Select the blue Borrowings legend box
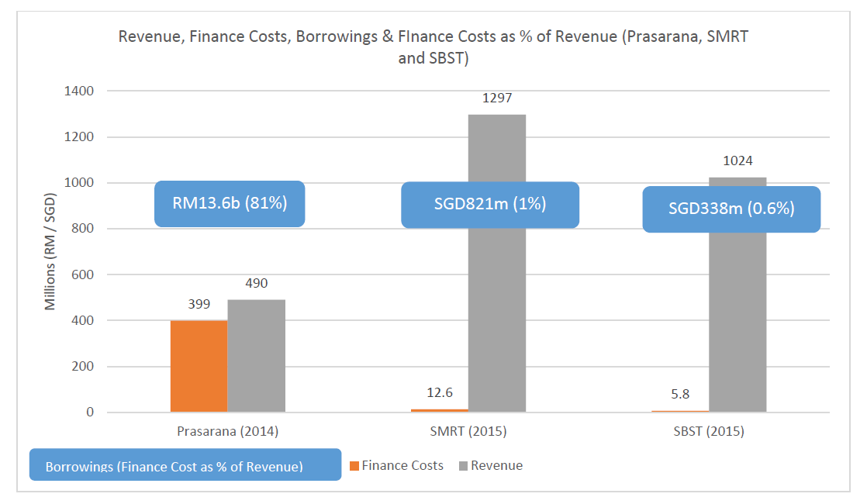 tap(185, 465)
